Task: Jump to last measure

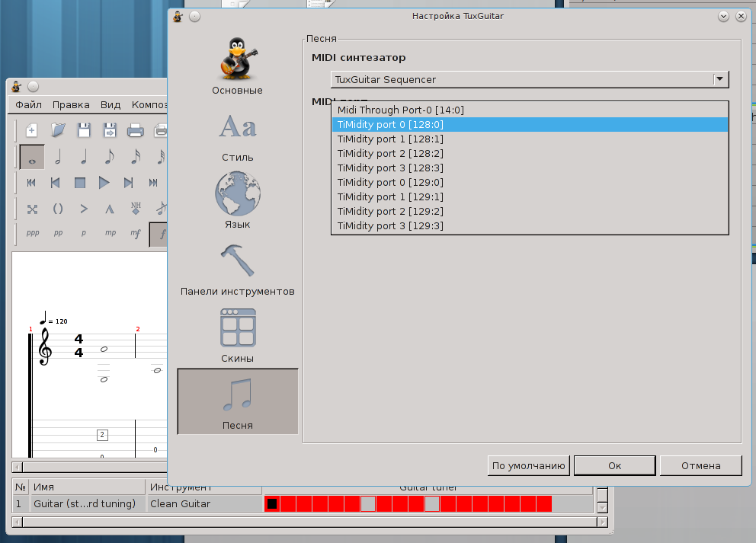Action: tap(153, 183)
